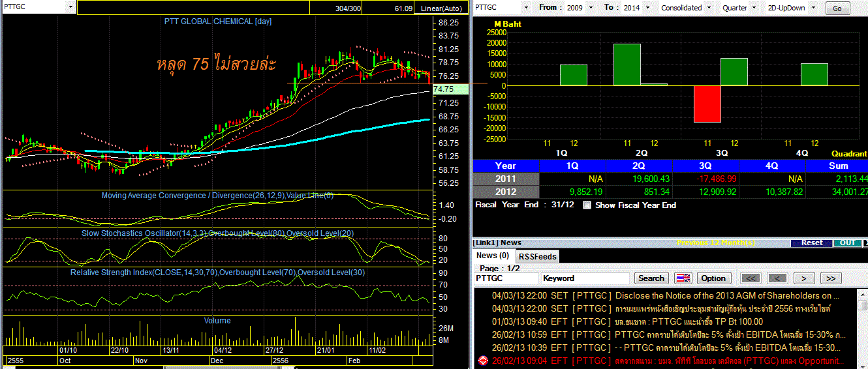Open the Consolidated statement type dropdown
This screenshot has width=868, height=369.
707,8
